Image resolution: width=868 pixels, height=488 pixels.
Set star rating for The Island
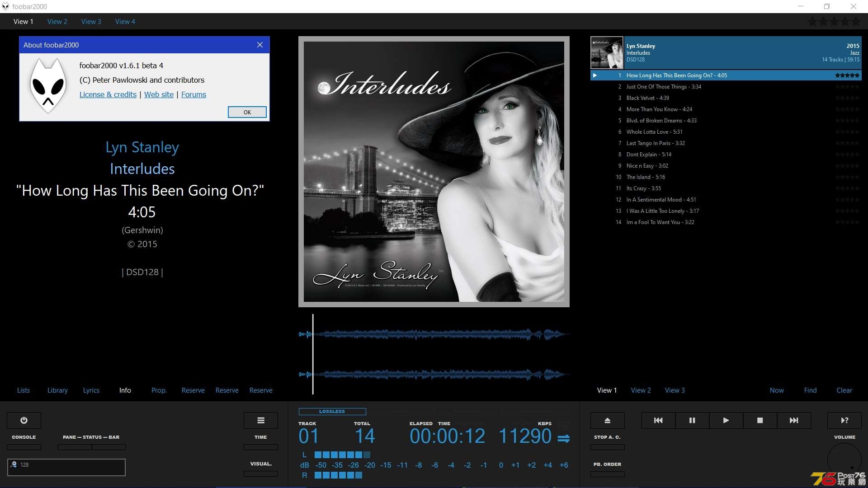click(847, 177)
